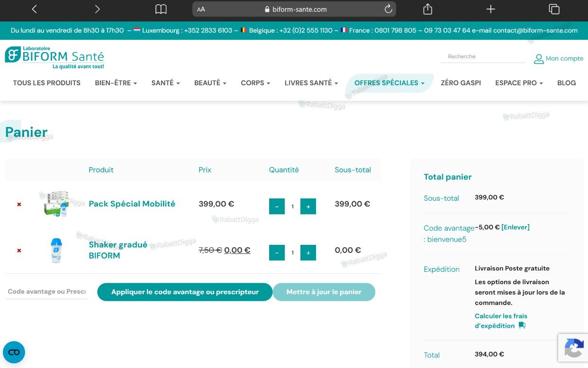Click the Produit column header
This screenshot has height=368, width=588.
click(101, 170)
